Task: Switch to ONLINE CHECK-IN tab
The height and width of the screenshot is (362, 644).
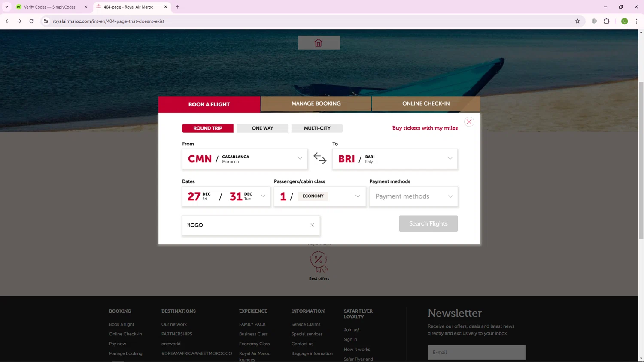Action: pos(426,103)
